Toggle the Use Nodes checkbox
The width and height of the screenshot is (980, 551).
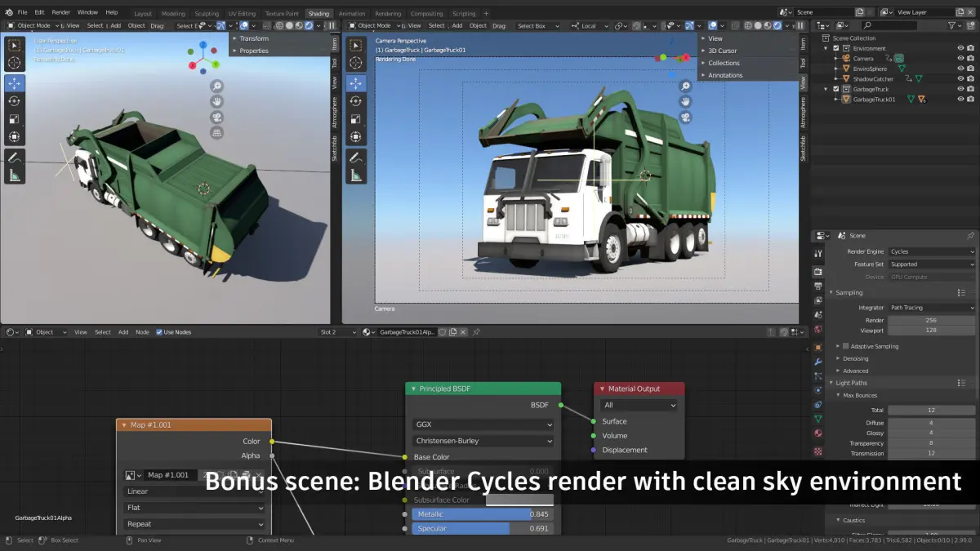(159, 332)
